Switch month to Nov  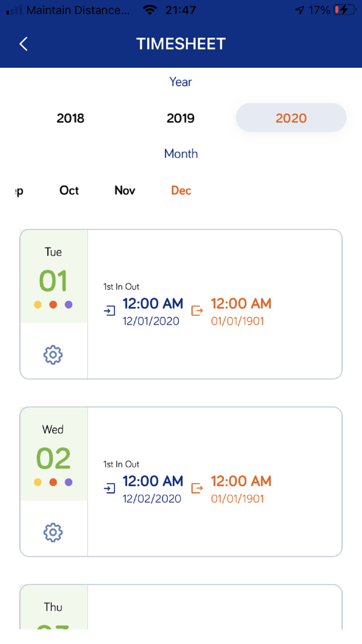[x=125, y=191]
